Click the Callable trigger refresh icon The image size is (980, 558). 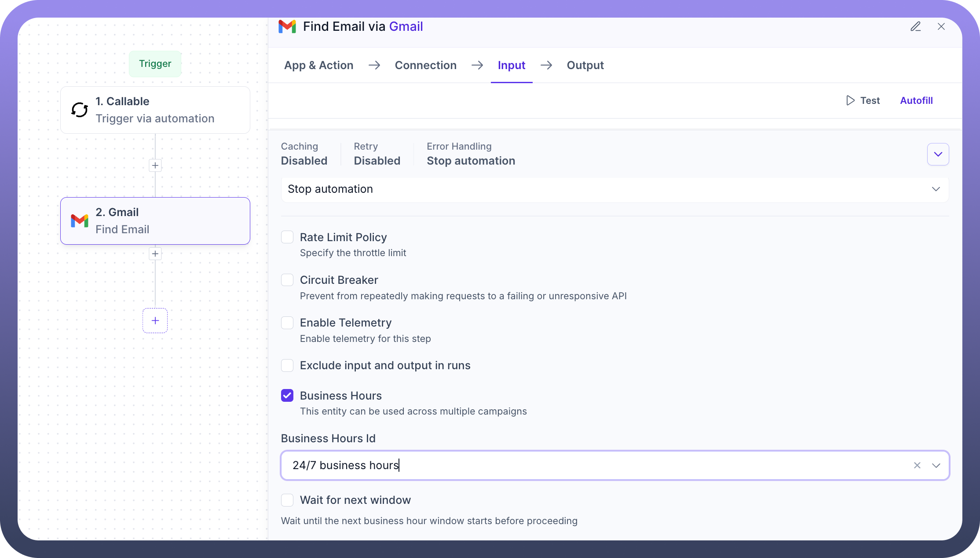click(x=80, y=110)
